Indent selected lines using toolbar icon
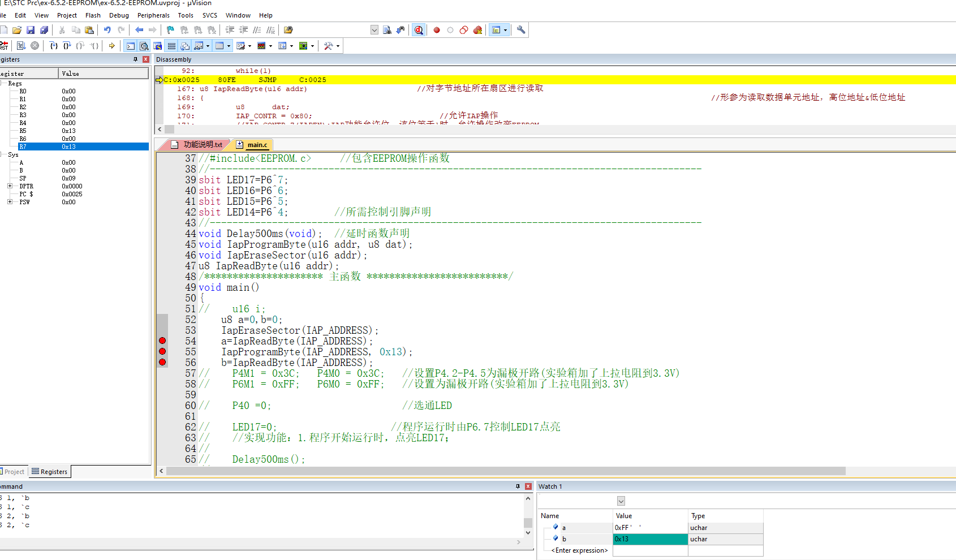Image resolution: width=956 pixels, height=560 pixels. click(230, 30)
